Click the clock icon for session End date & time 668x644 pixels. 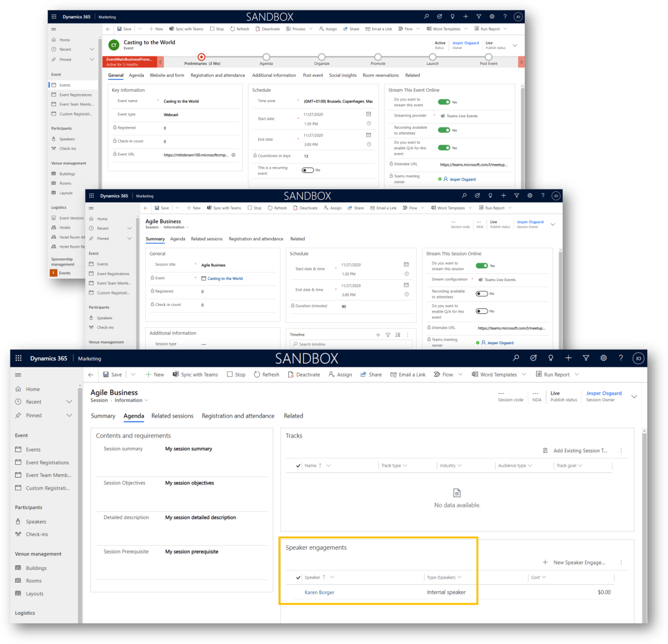406,294
